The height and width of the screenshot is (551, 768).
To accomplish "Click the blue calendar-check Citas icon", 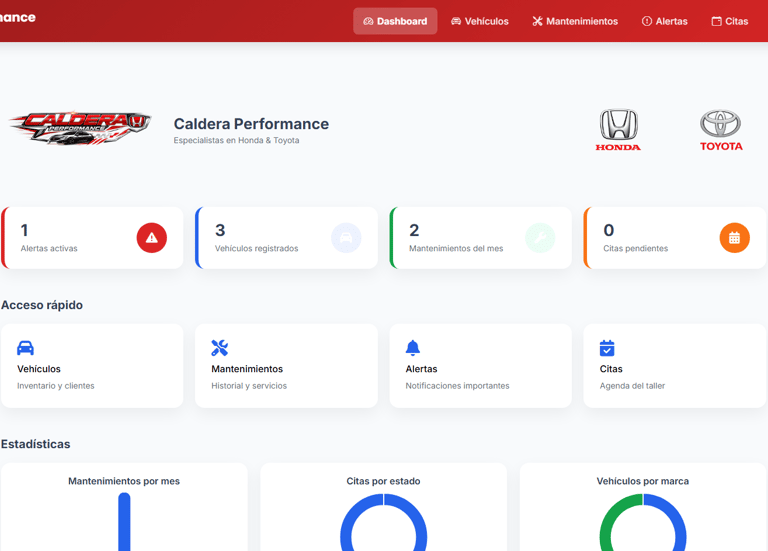I will pyautogui.click(x=607, y=348).
